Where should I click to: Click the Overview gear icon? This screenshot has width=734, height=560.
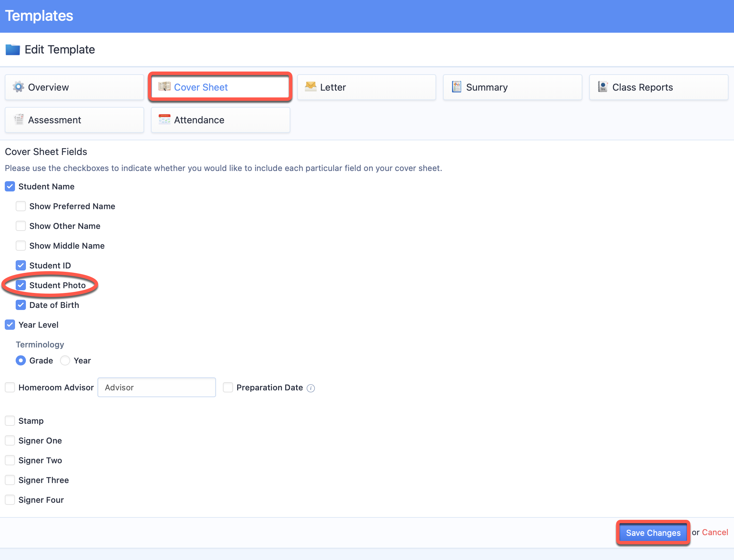click(x=18, y=87)
